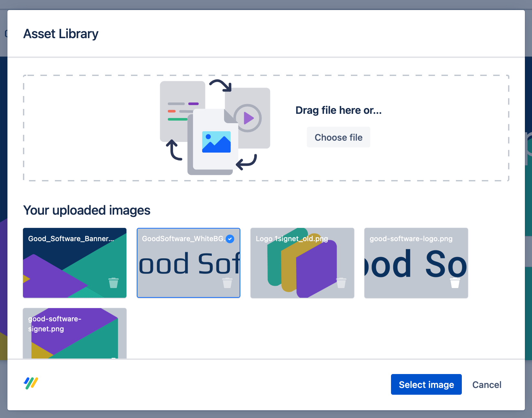The height and width of the screenshot is (418, 532).
Task: Uncheck the blue checkmark on GoodSoftware_WhiteBG
Action: tap(230, 239)
